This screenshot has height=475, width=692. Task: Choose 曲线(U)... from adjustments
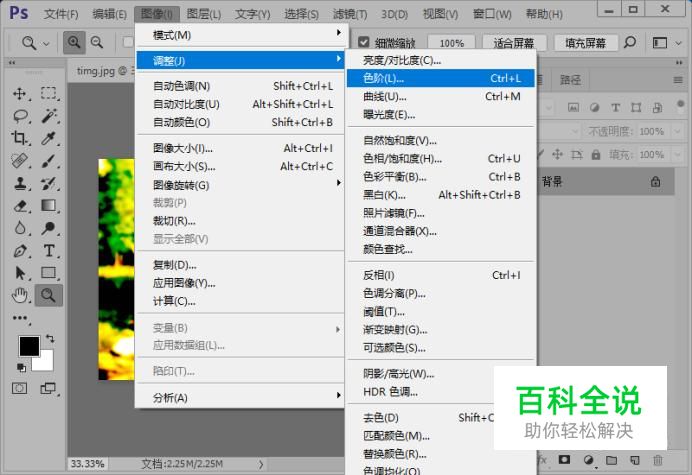pos(441,96)
